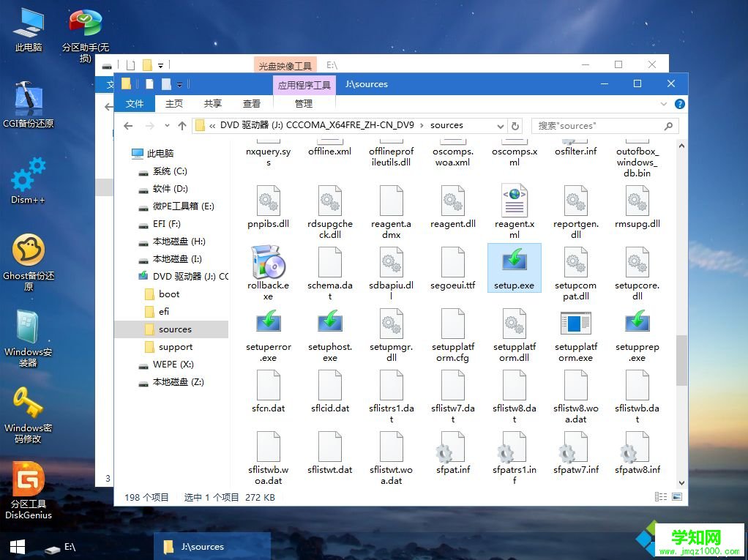Launch Dism++ from the desktop

[28, 177]
